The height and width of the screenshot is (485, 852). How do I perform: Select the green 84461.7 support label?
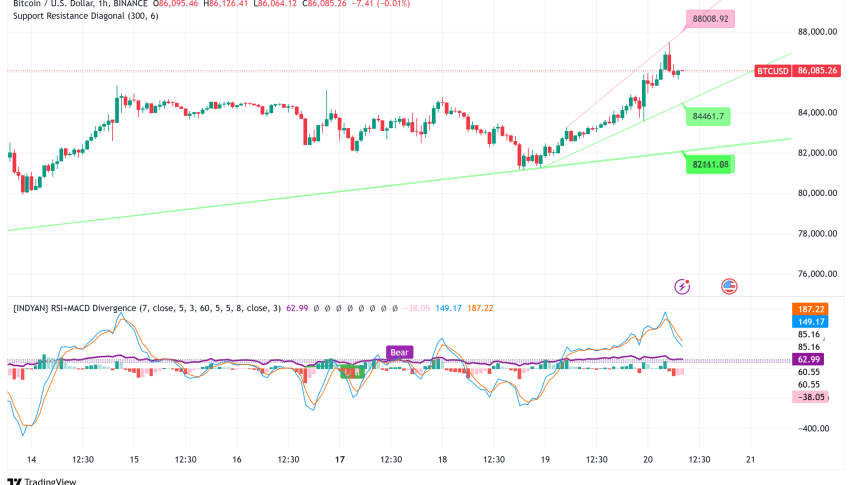pyautogui.click(x=708, y=116)
